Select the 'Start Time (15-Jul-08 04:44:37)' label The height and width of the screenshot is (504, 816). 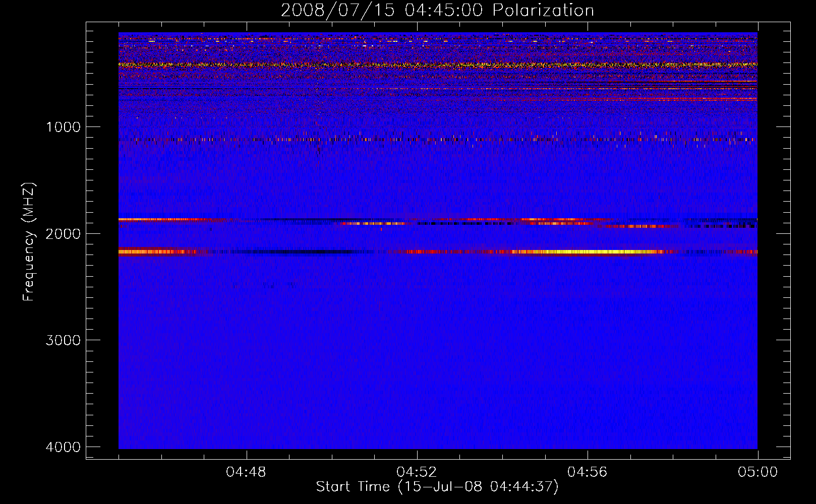click(437, 487)
